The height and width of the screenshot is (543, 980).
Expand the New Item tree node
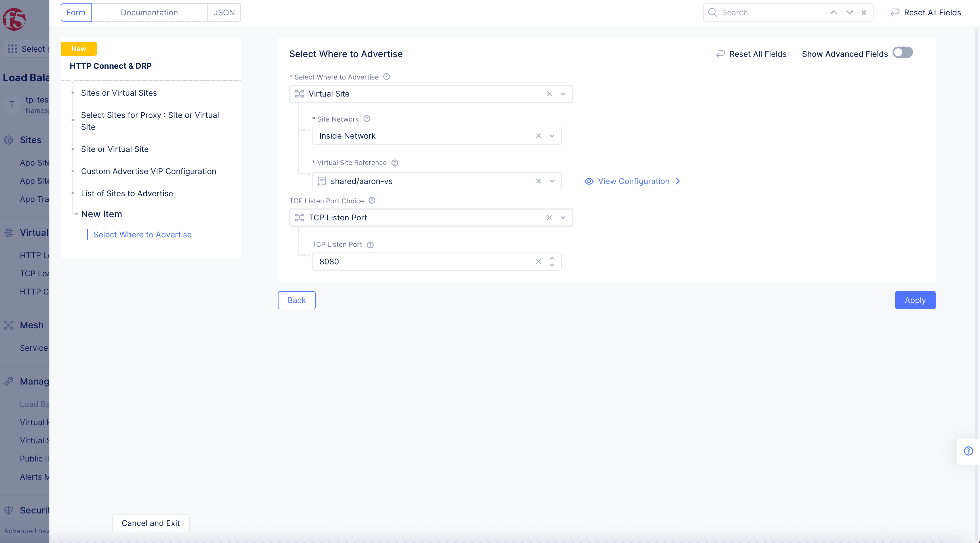click(76, 214)
